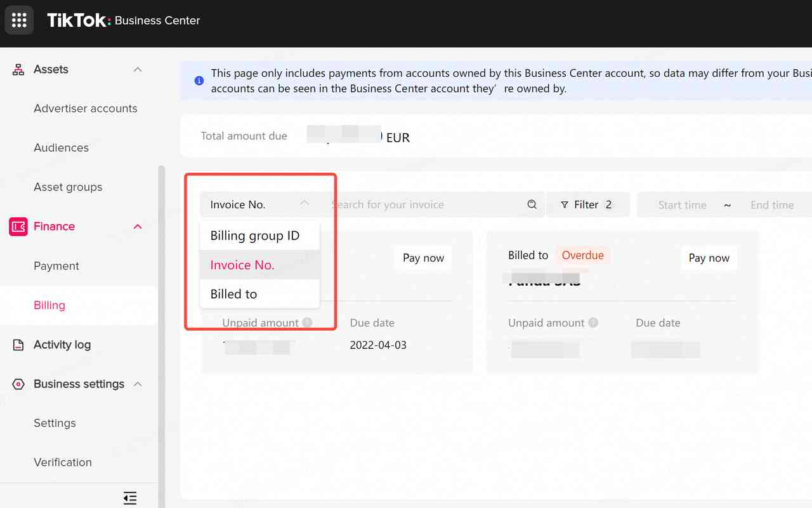The width and height of the screenshot is (812, 508).
Task: Collapse the Finance section with its chevron
Action: (x=138, y=226)
